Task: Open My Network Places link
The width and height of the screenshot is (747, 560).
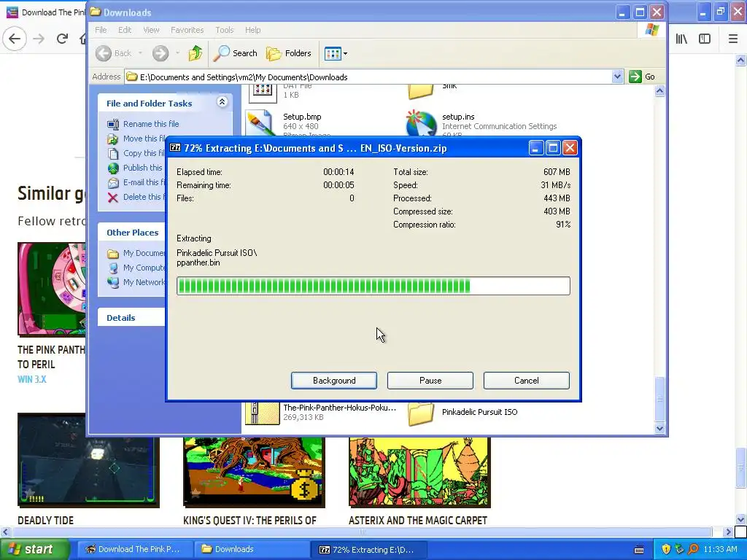Action: pos(136,282)
